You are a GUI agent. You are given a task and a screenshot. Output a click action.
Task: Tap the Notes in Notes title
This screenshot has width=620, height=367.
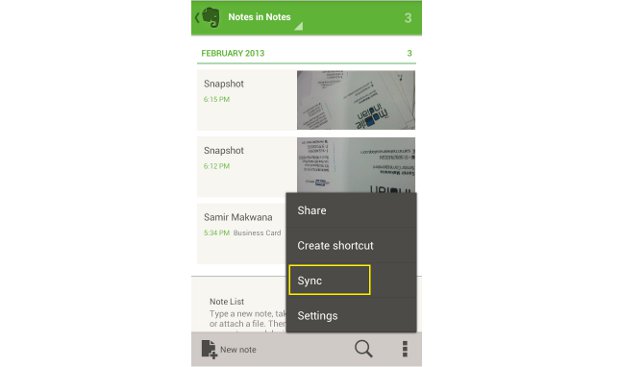(259, 17)
